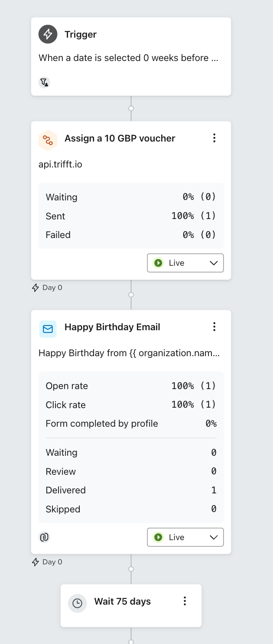Open the Happy Birthday Email three-dot menu
The image size is (273, 644).
(214, 327)
